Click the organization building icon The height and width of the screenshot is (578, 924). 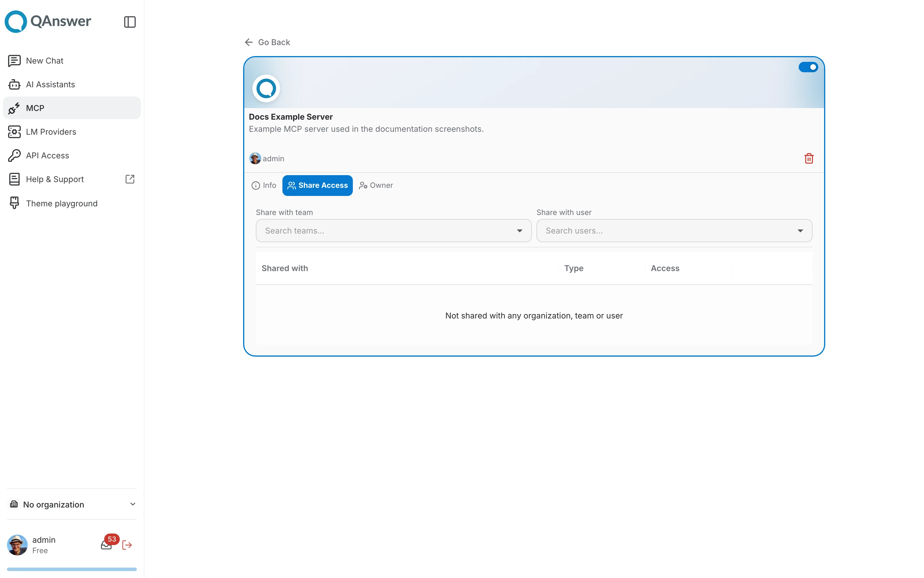tap(14, 504)
